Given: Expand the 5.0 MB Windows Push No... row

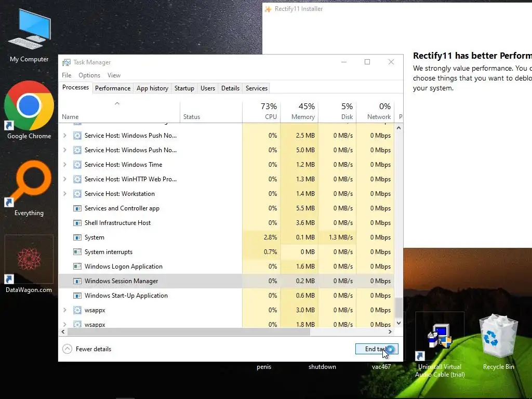Looking at the screenshot, I should 65,150.
